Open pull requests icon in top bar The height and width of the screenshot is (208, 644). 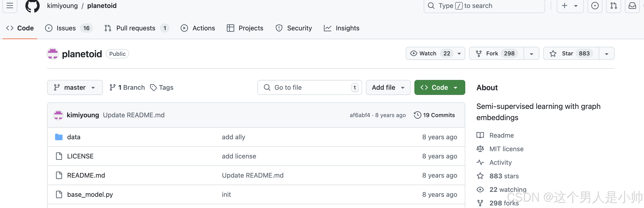pos(613,6)
